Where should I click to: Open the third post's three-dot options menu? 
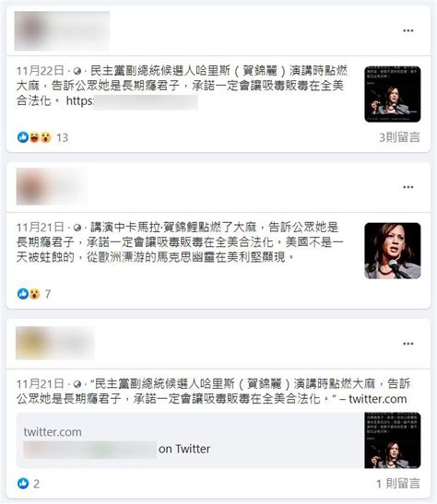[407, 344]
